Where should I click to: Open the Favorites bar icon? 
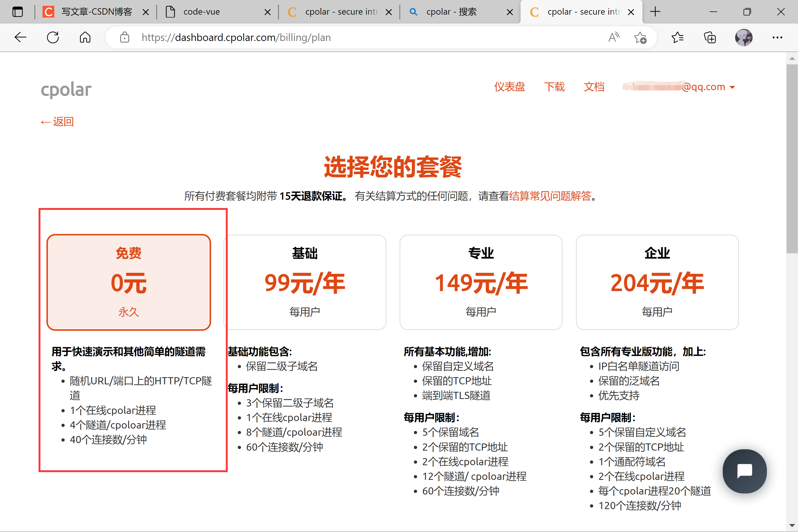(x=678, y=37)
